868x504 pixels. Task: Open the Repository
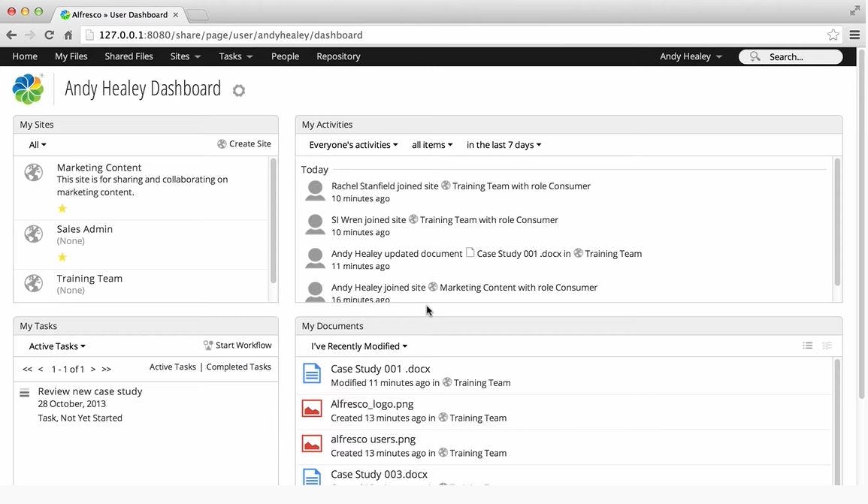[338, 56]
